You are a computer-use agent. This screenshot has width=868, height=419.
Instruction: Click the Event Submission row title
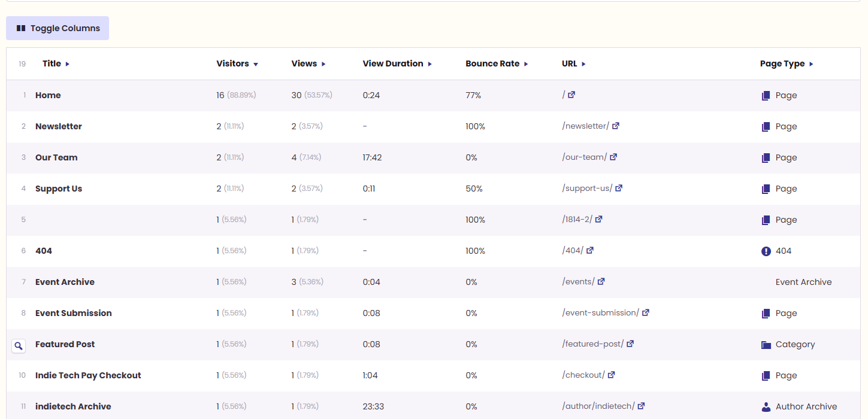coord(73,313)
